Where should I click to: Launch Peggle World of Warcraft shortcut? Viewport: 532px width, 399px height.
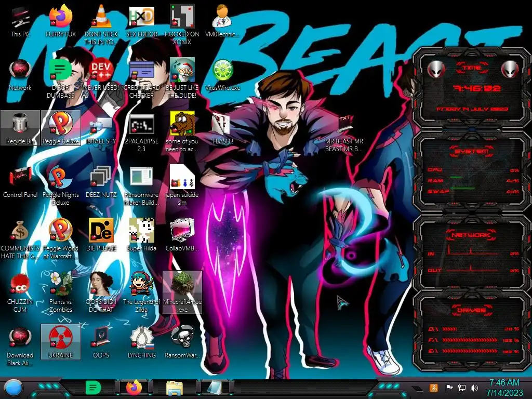(x=61, y=239)
